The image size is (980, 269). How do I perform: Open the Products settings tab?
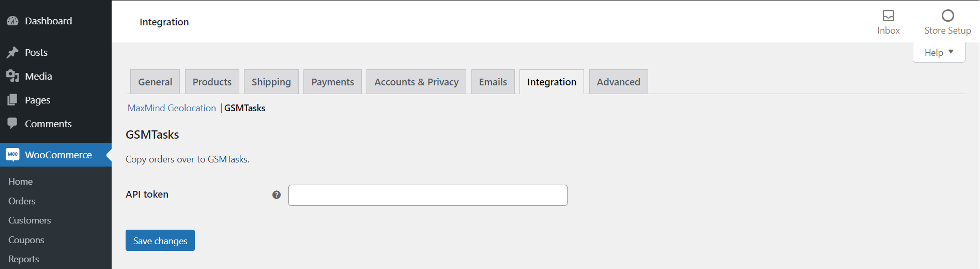[212, 82]
